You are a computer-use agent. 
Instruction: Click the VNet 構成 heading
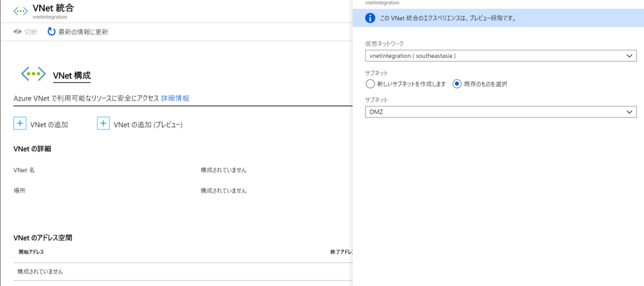(x=72, y=75)
